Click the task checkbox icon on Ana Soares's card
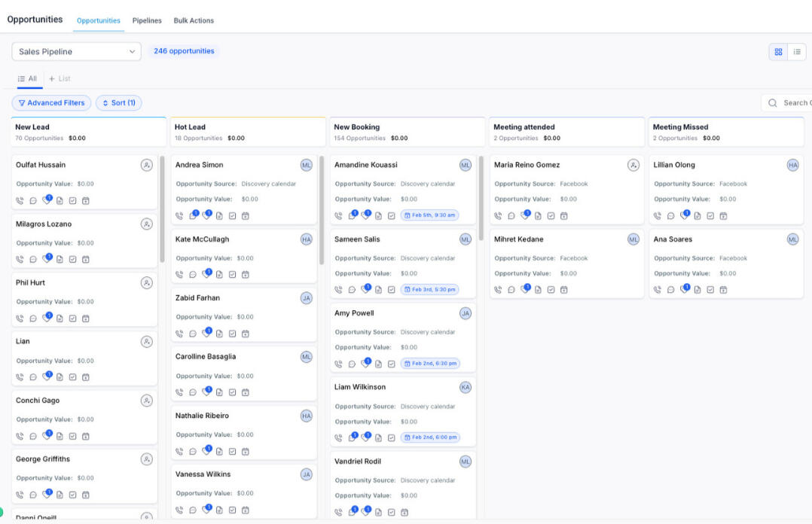This screenshot has height=524, width=812. coord(710,290)
